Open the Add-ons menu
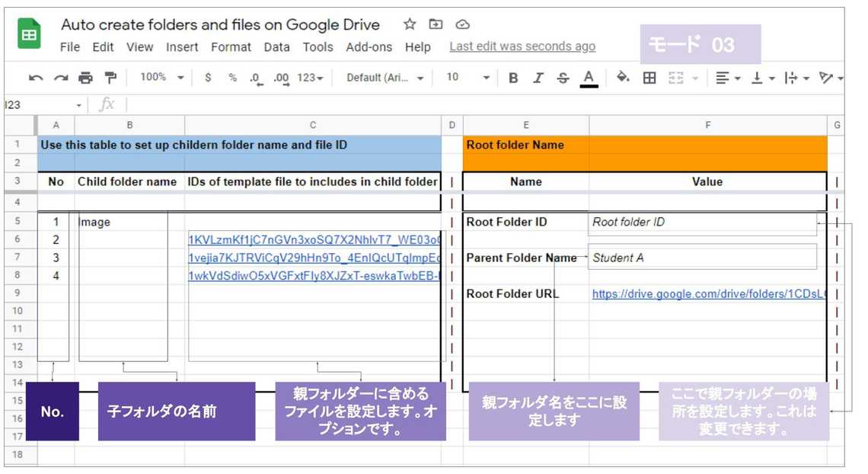The image size is (868, 474). (x=369, y=47)
